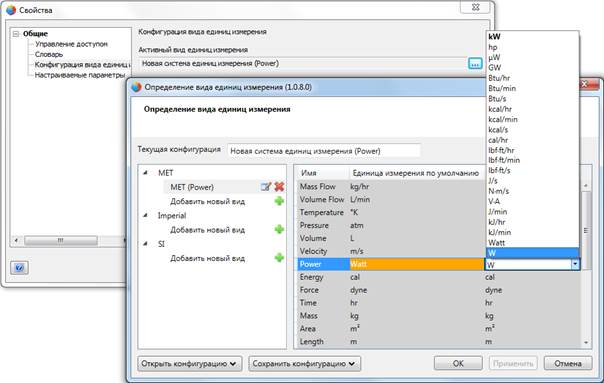
Task: Collapse the Imperial tree node
Action: (x=145, y=215)
